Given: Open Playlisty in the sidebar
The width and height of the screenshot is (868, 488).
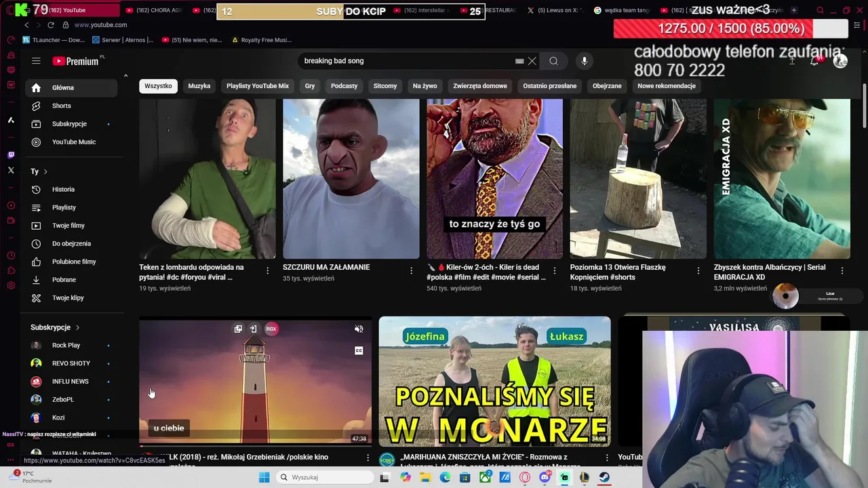Looking at the screenshot, I should coord(71,207).
